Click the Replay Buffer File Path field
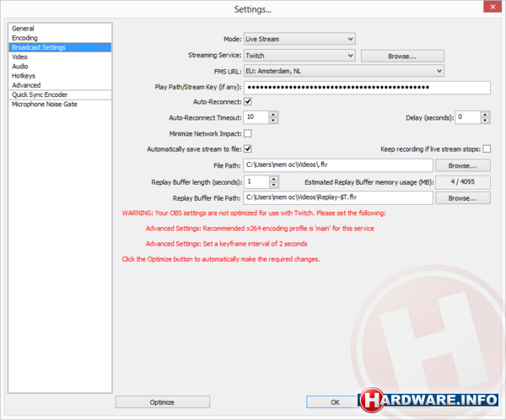The width and height of the screenshot is (506, 420). click(338, 197)
